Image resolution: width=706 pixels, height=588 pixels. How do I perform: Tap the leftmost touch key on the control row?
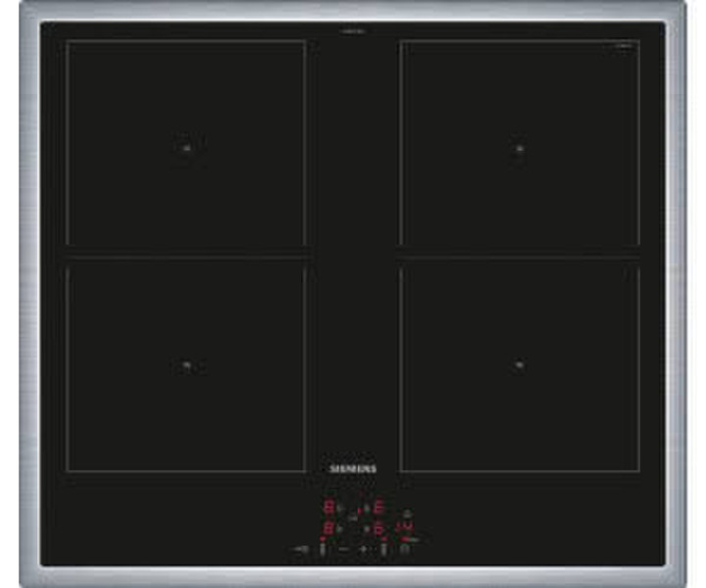(x=300, y=549)
